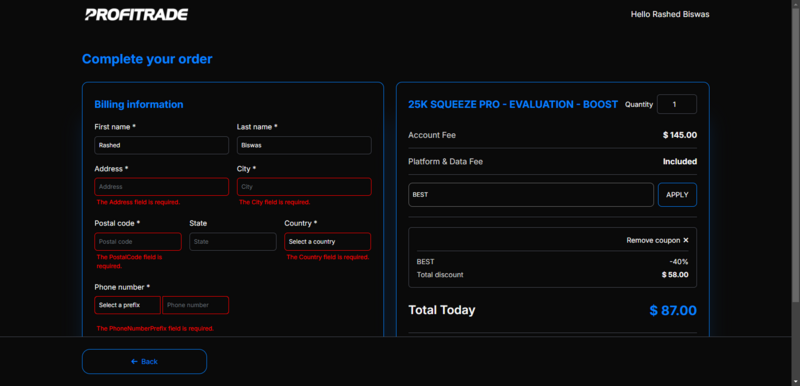Click the First name field containing Rashed
Viewport: 800px width, 386px height.
point(162,145)
